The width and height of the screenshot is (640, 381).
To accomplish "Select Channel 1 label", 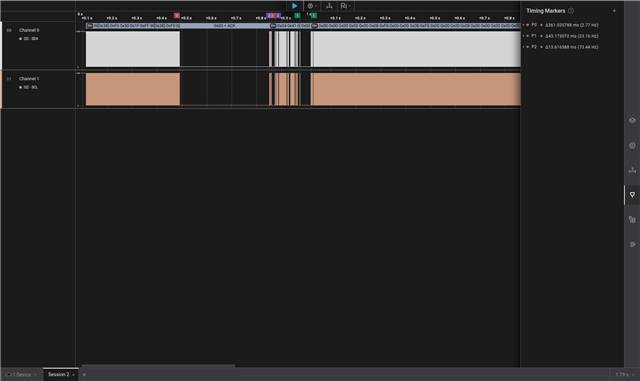I will (x=29, y=79).
